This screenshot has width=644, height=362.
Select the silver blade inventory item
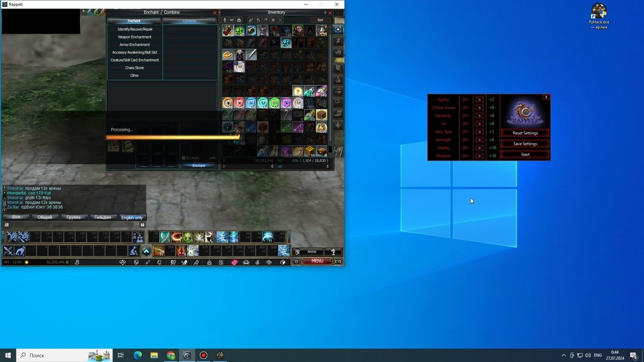click(x=251, y=54)
